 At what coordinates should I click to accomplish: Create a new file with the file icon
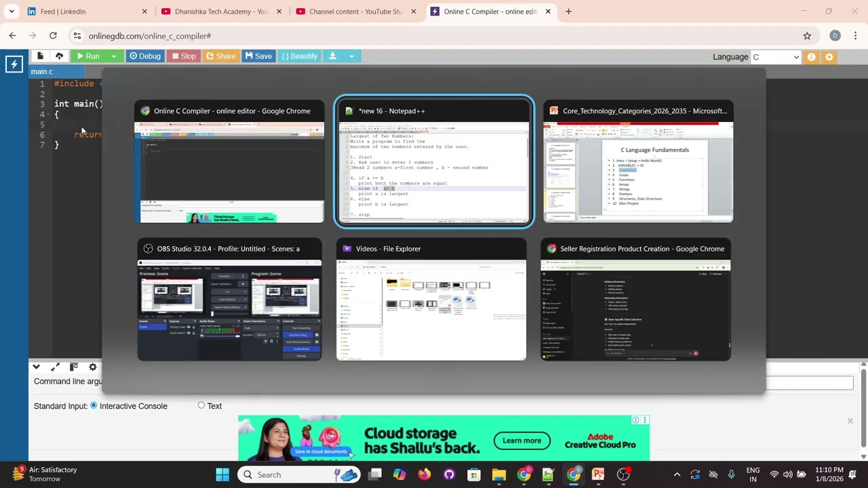[x=40, y=56]
